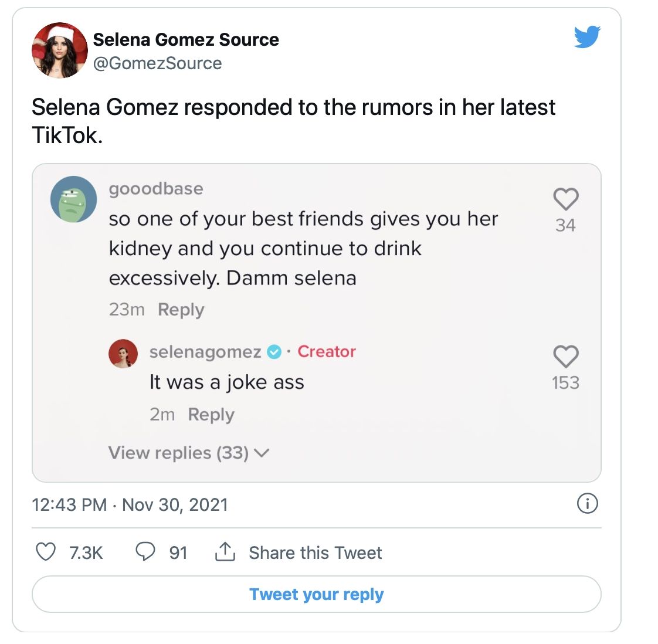Open goodbase's avatar
The width and height of the screenshot is (658, 644).
coord(74,199)
